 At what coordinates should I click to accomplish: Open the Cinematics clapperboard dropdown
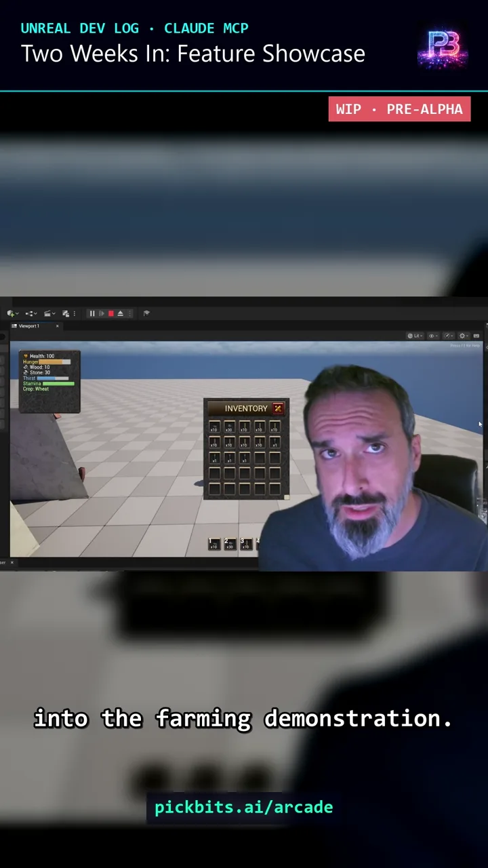(x=49, y=313)
